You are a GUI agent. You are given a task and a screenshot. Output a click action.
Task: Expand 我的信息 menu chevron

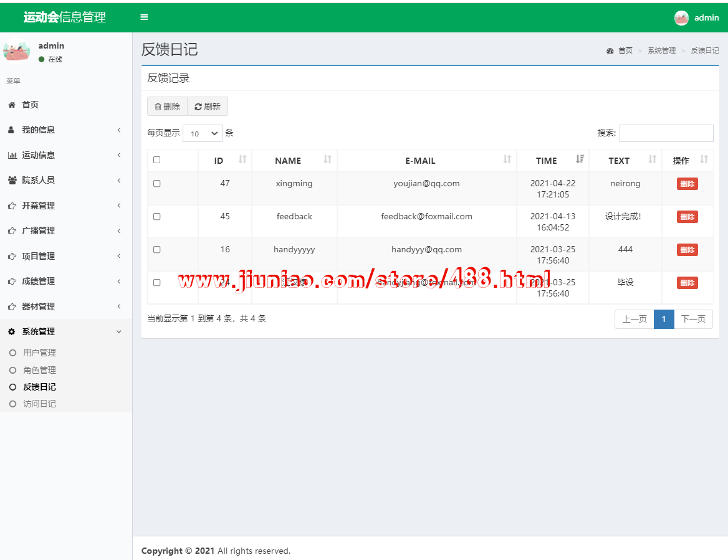pos(119,130)
